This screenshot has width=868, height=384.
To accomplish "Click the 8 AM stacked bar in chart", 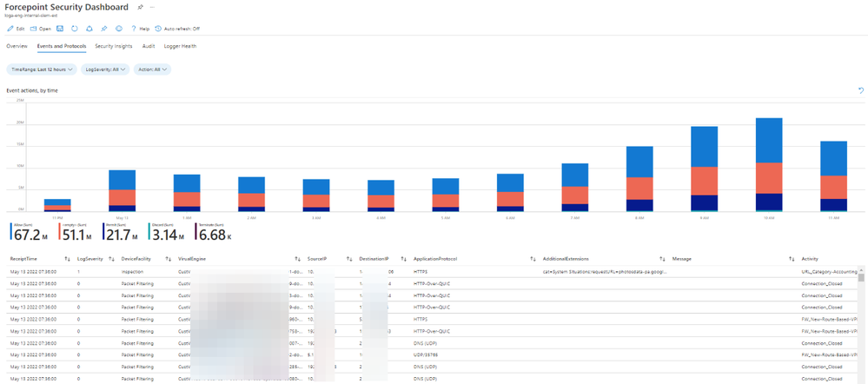I will coord(639,179).
